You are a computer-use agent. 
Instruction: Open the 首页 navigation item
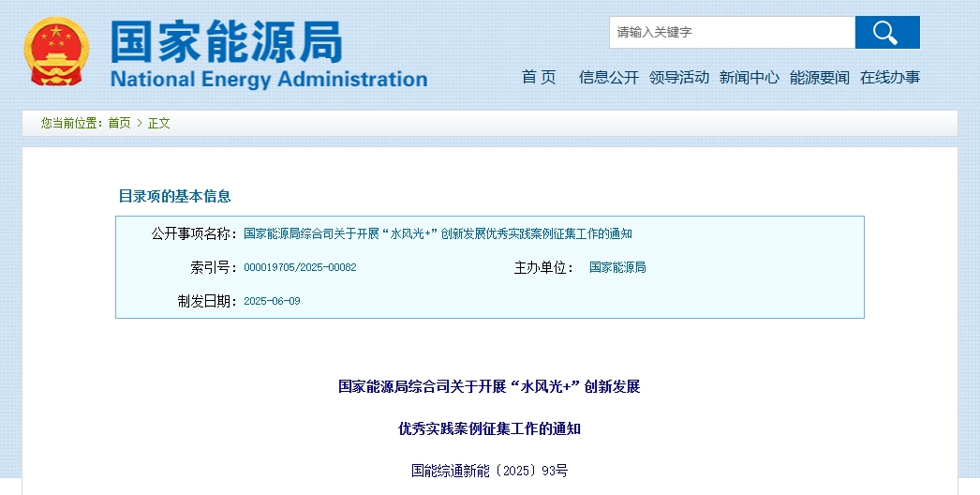pos(539,78)
